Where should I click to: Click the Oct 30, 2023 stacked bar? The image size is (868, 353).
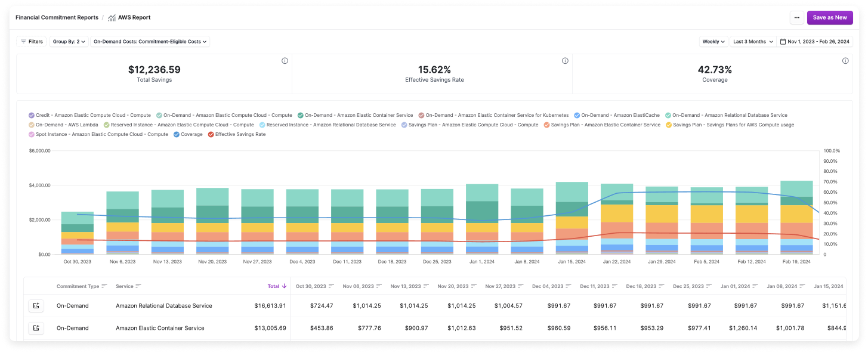point(78,233)
